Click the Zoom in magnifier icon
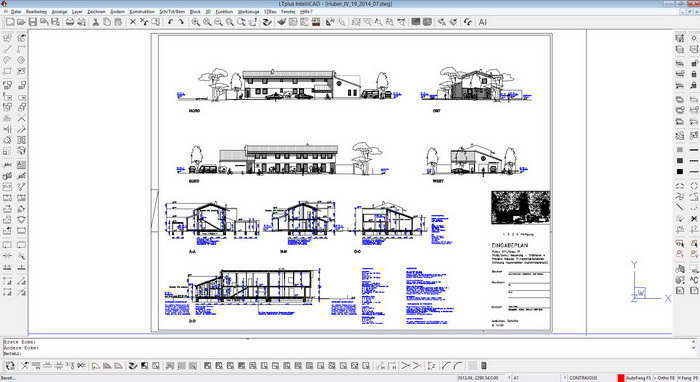700x382 pixels. click(196, 22)
